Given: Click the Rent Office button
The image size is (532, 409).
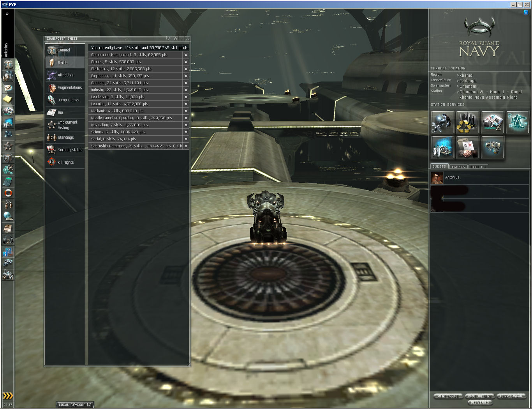Looking at the screenshot, I should coord(448,396).
